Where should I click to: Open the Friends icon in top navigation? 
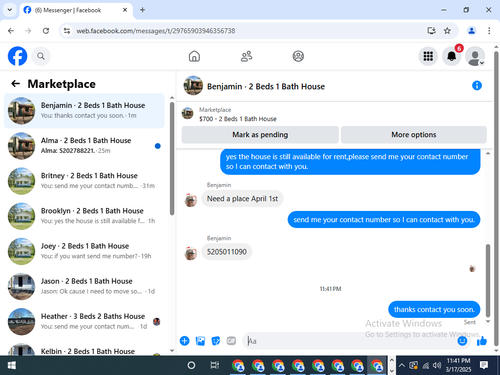246,56
